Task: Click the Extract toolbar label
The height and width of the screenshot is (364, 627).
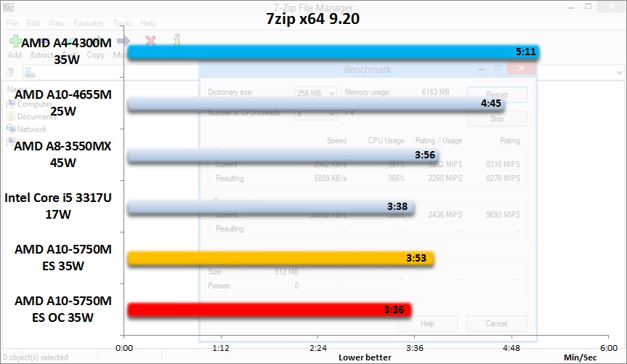Action: pyautogui.click(x=41, y=54)
